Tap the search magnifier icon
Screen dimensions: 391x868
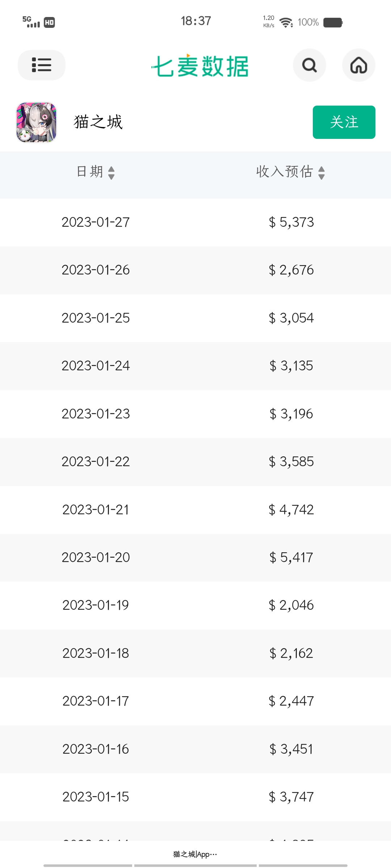point(310,65)
